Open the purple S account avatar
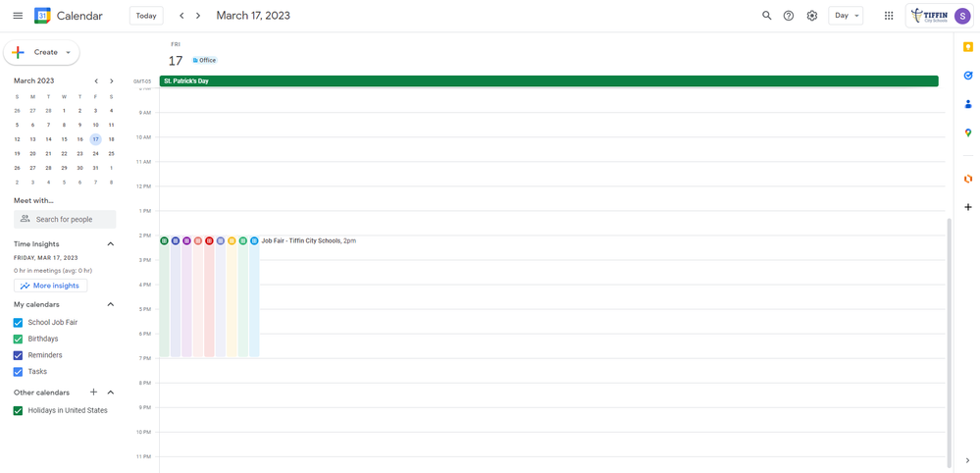The height and width of the screenshot is (473, 980). [x=963, y=16]
